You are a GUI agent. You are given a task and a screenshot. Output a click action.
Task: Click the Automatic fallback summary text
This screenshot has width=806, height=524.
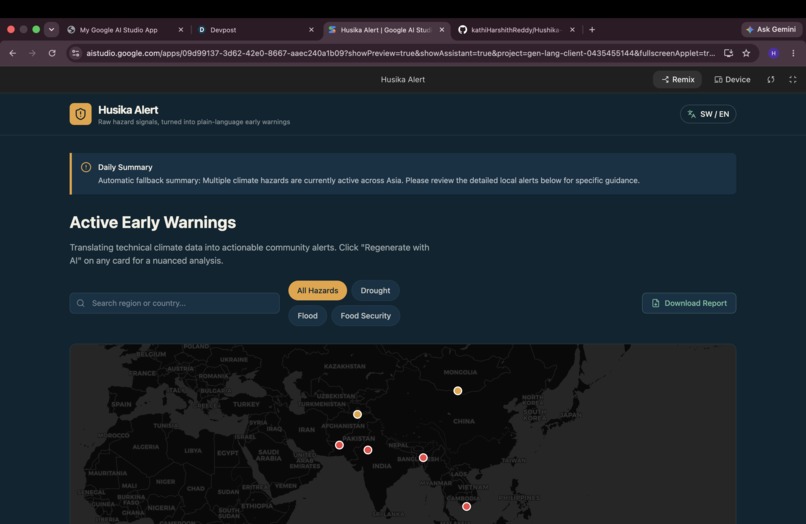click(x=369, y=180)
